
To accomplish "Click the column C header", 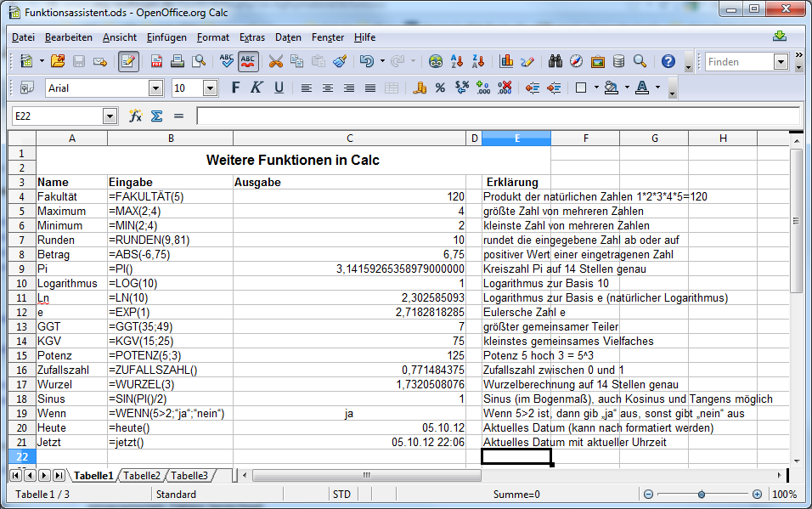I will [x=349, y=139].
